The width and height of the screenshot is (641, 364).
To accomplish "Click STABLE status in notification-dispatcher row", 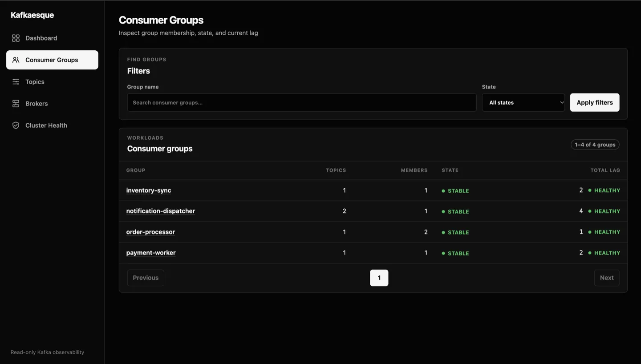I will pyautogui.click(x=455, y=212).
